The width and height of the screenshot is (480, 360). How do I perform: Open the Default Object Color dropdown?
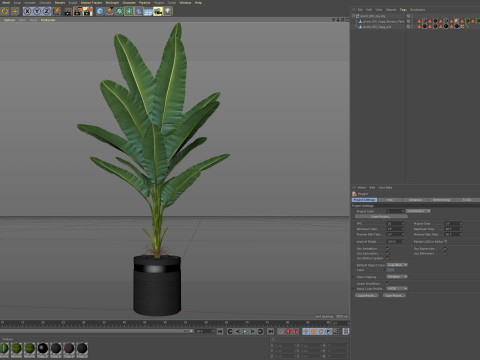397,265
